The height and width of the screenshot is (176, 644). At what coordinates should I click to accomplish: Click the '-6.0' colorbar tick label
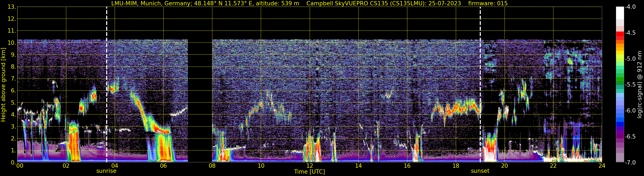click(x=630, y=111)
